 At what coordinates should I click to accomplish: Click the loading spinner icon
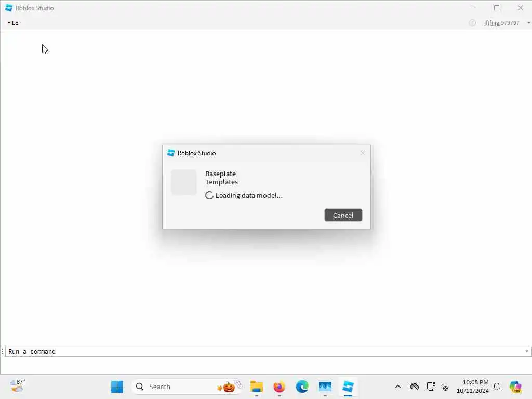(x=209, y=195)
